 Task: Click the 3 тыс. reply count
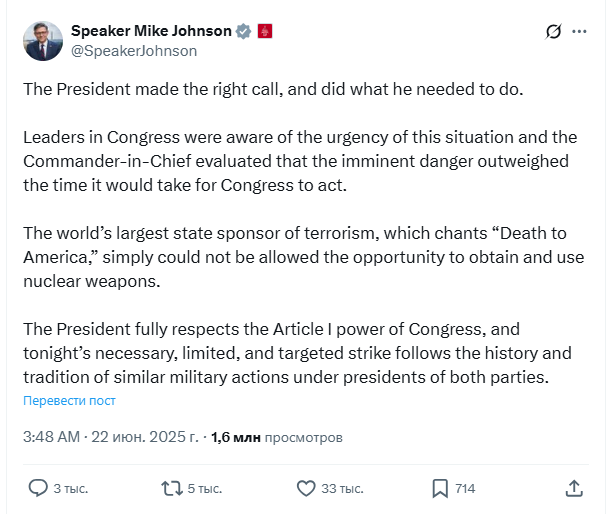[72, 488]
